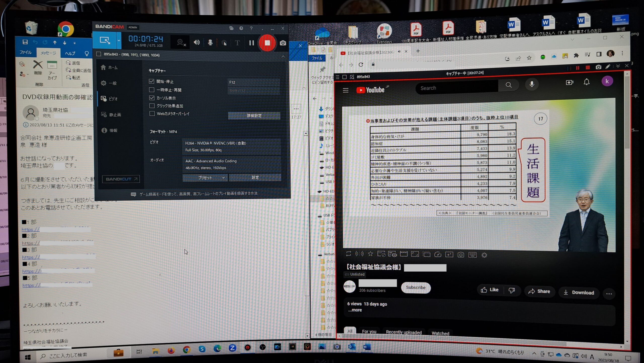This screenshot has width=644, height=363.
Task: Click 削除 delete in mail window
Action: pos(38,68)
